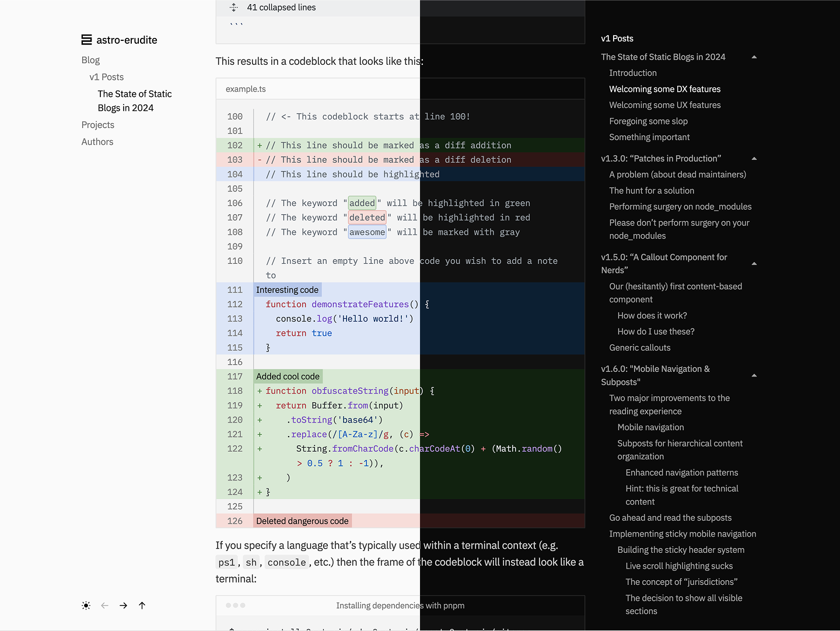
Task: Click the gray 'awesome' keyword highlight
Action: click(367, 232)
